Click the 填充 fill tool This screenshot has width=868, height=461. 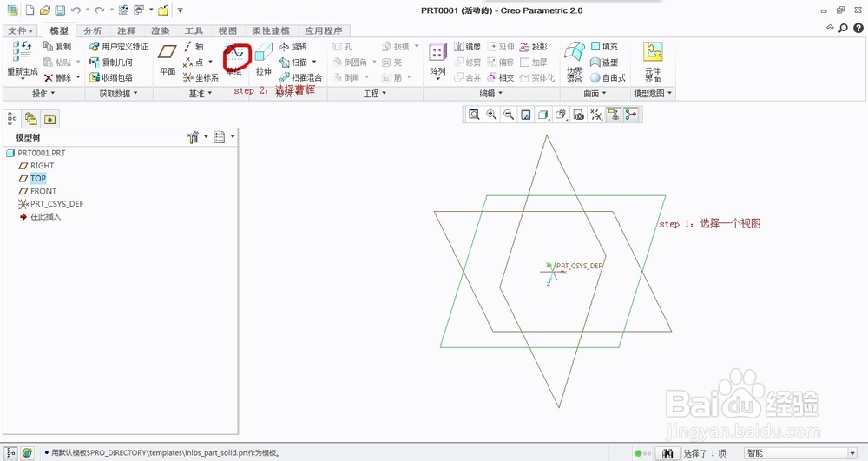(604, 47)
